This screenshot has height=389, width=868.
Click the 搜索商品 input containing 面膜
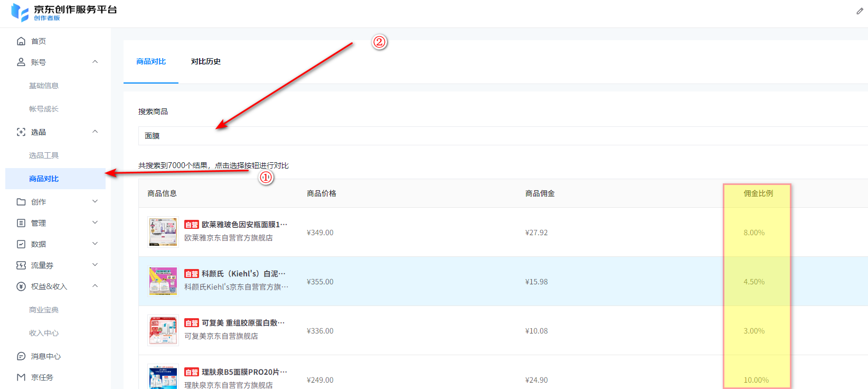pyautogui.click(x=503, y=136)
